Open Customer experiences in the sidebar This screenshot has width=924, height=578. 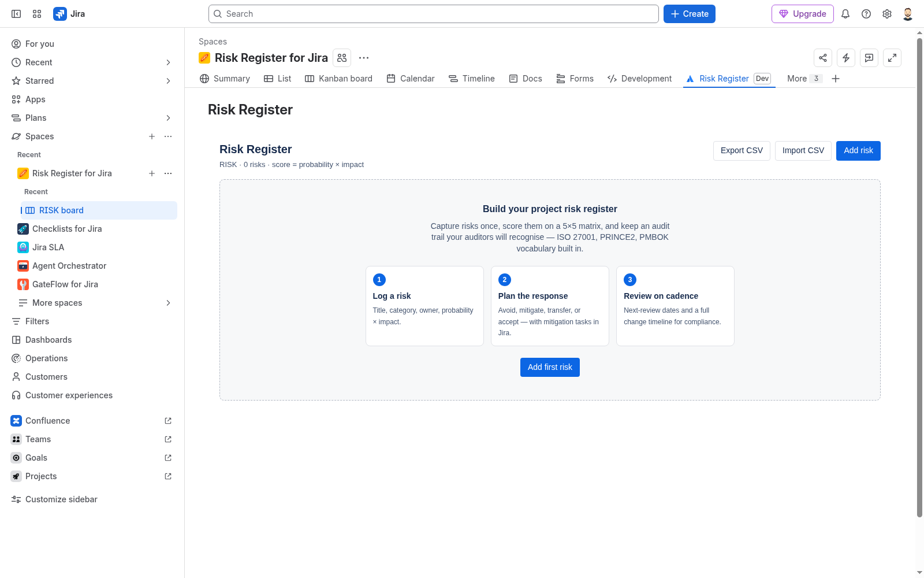(x=92, y=395)
